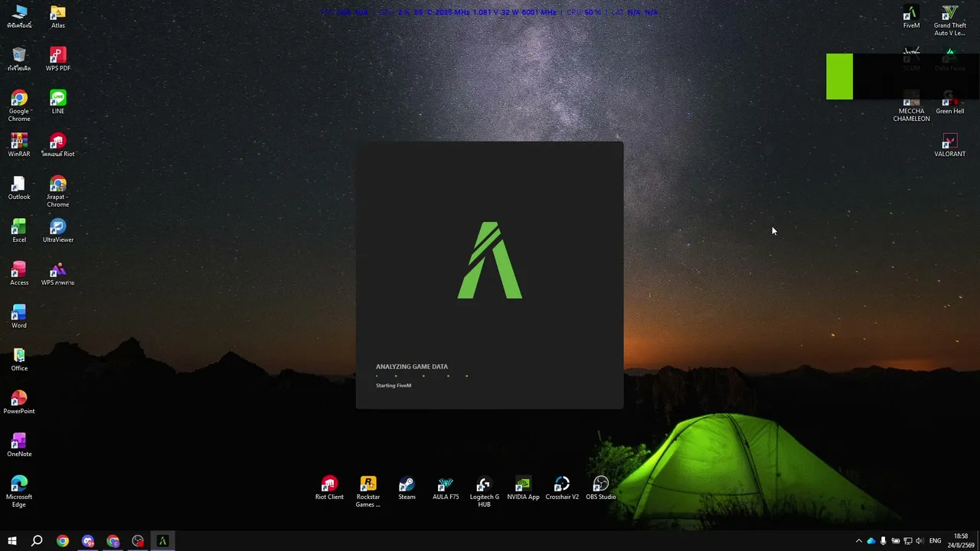This screenshot has width=980, height=551.
Task: Expand hidden system tray icons
Action: pyautogui.click(x=858, y=541)
